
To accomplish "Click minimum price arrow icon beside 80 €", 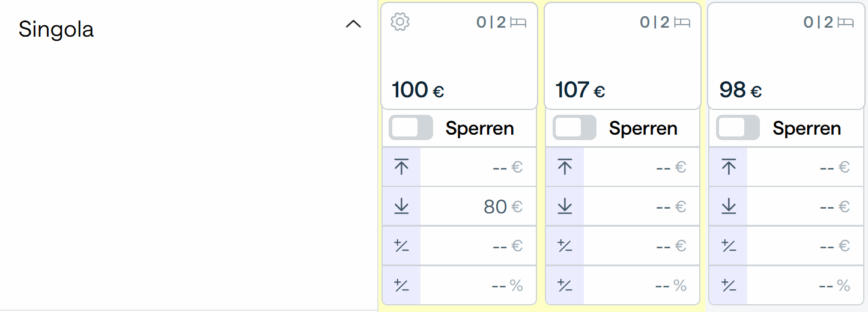I will point(401,206).
